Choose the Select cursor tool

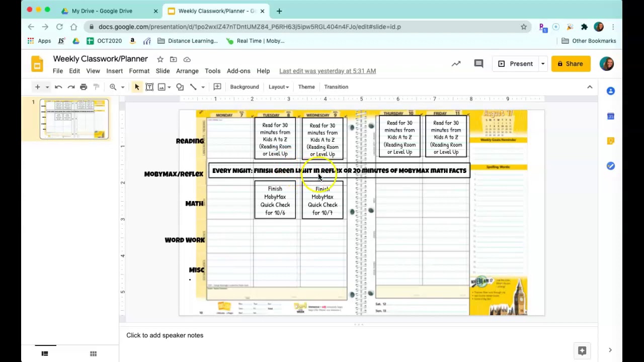pos(137,87)
